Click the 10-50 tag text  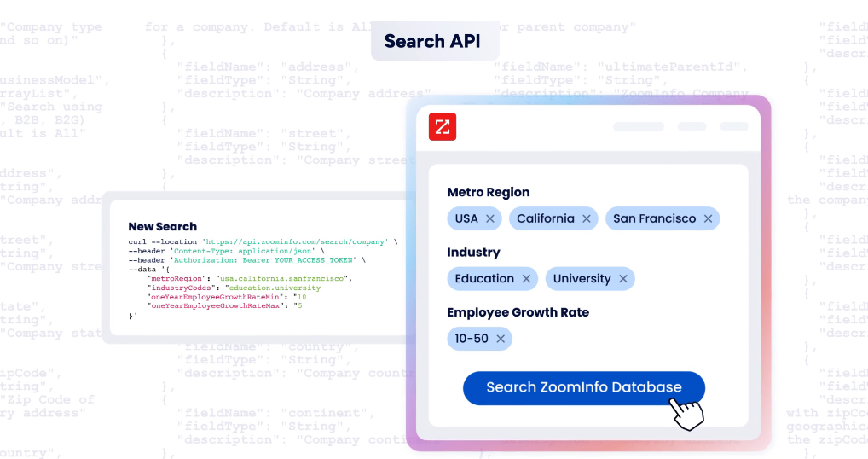click(x=472, y=339)
